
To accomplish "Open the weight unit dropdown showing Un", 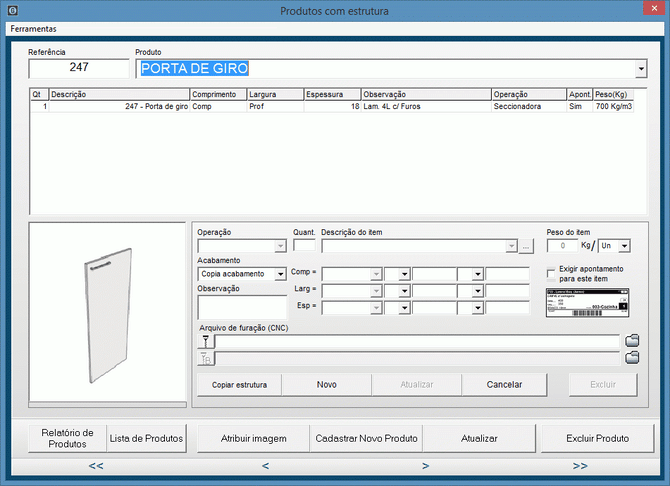I will [x=623, y=246].
